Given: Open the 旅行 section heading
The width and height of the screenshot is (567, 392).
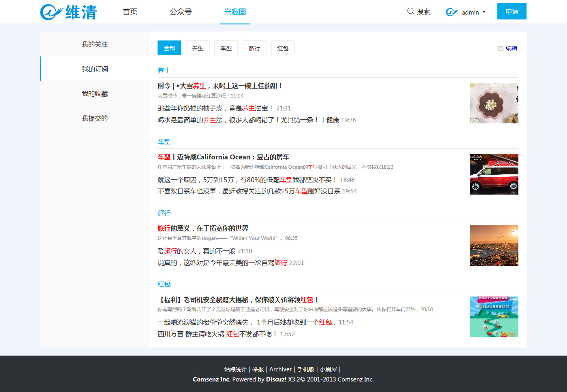Looking at the screenshot, I should click(x=164, y=213).
